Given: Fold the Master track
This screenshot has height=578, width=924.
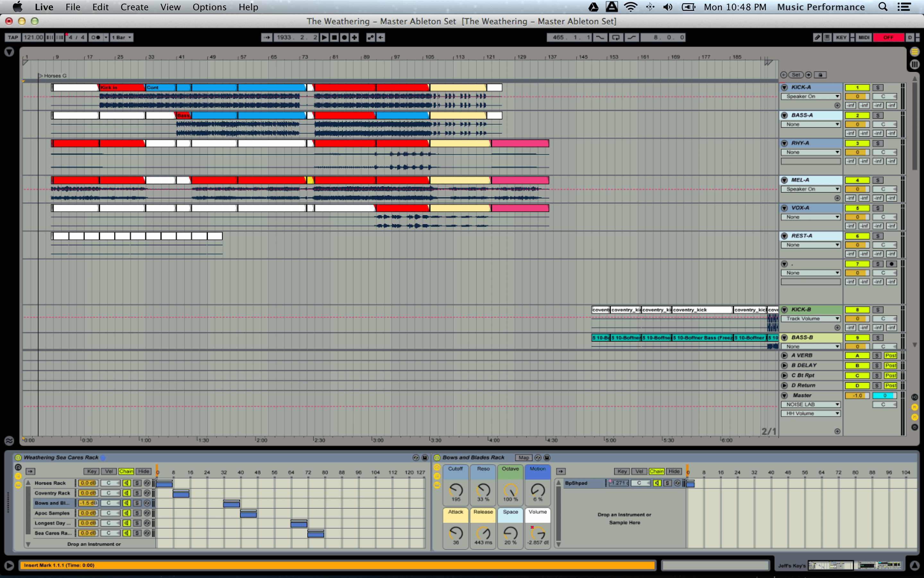Looking at the screenshot, I should [x=784, y=396].
